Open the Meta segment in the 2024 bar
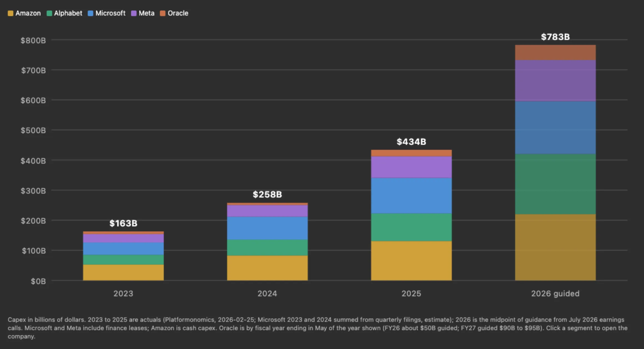 click(267, 211)
